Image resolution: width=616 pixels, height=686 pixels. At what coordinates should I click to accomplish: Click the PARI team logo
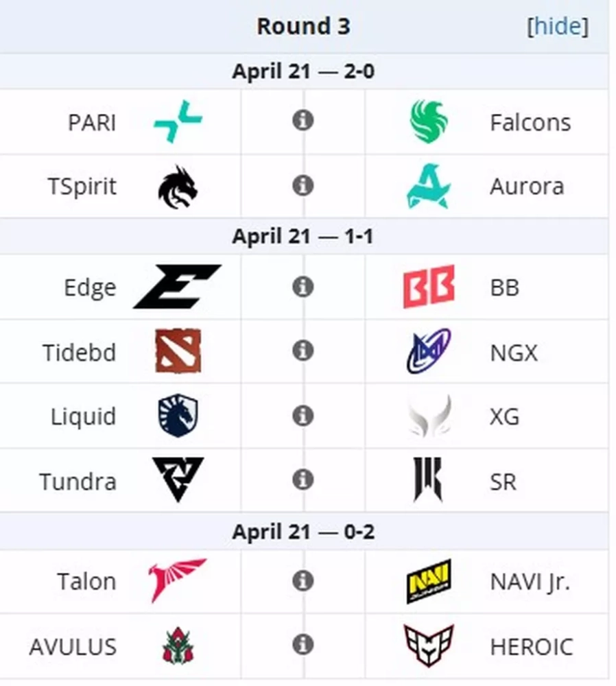tap(178, 121)
